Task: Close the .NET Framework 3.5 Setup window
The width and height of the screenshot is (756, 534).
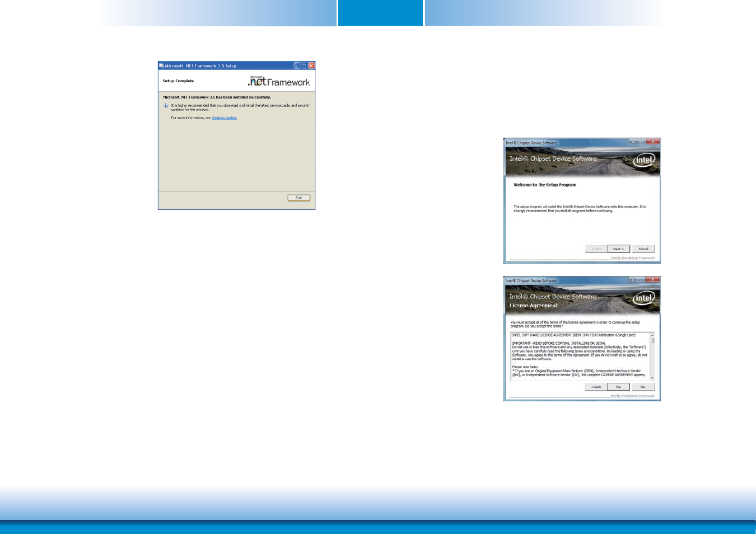Action: [311, 65]
